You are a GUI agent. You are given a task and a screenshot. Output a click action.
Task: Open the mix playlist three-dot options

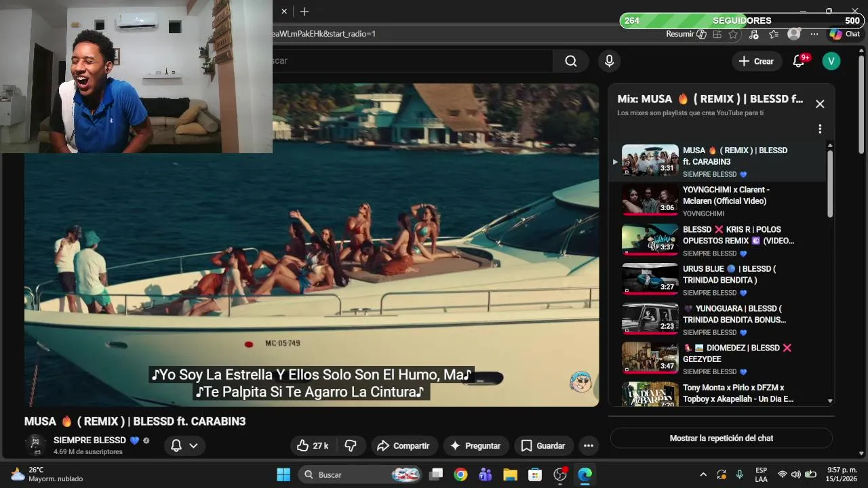click(x=820, y=129)
